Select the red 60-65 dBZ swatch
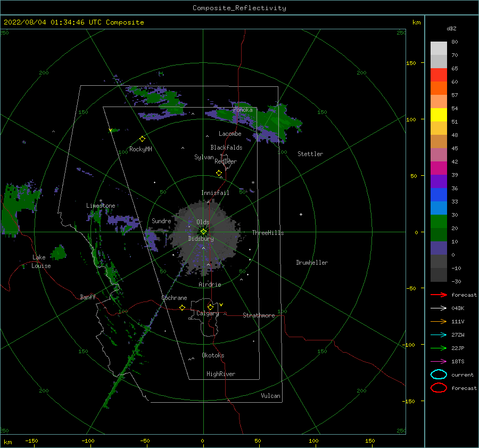The height and width of the screenshot is (448, 479). (439, 75)
